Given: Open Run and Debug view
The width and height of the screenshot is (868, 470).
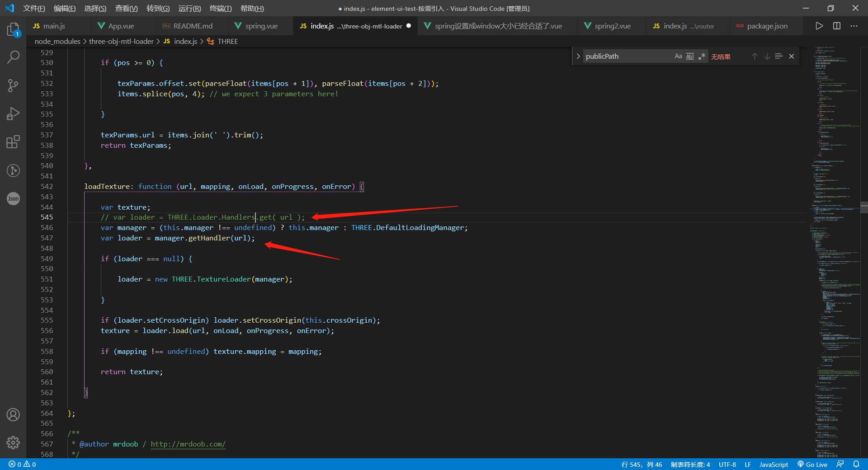Looking at the screenshot, I should [13, 114].
